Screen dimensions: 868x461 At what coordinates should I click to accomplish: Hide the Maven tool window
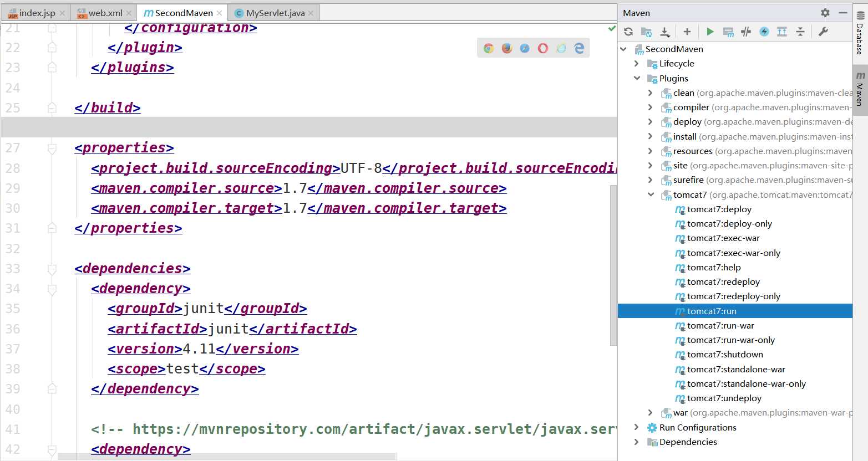pyautogui.click(x=843, y=13)
